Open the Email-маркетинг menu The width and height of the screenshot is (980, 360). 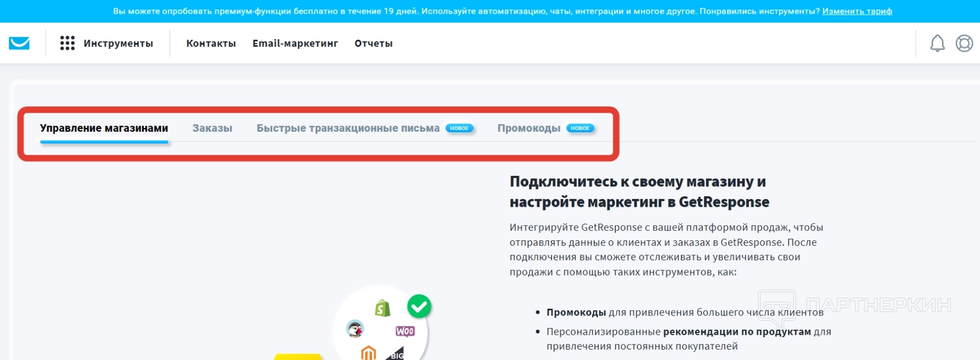(x=295, y=44)
